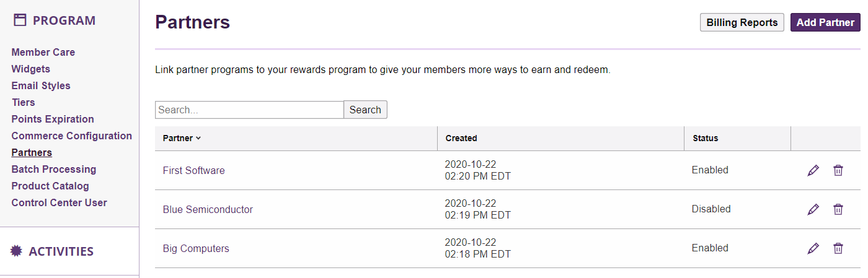Edit the Big Computers partner
The image size is (868, 278).
click(813, 248)
